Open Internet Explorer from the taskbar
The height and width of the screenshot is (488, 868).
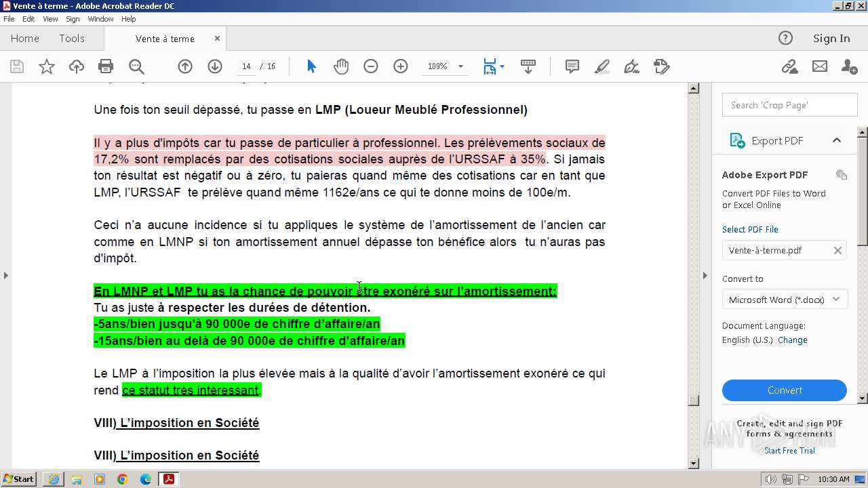tap(54, 479)
